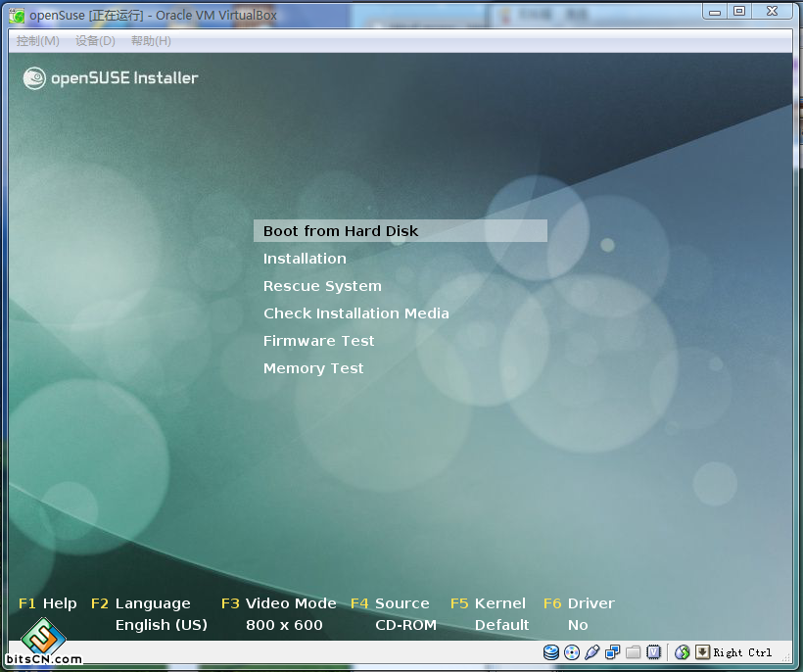The width and height of the screenshot is (803, 672).
Task: Minimize the VirtualBox window
Action: 715,13
